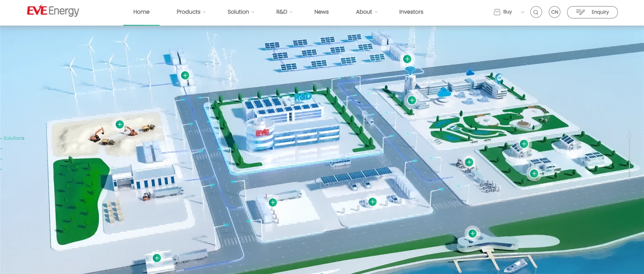This screenshot has height=274, width=644.
Task: Expand the Solution dropdown menu
Action: pyautogui.click(x=241, y=12)
